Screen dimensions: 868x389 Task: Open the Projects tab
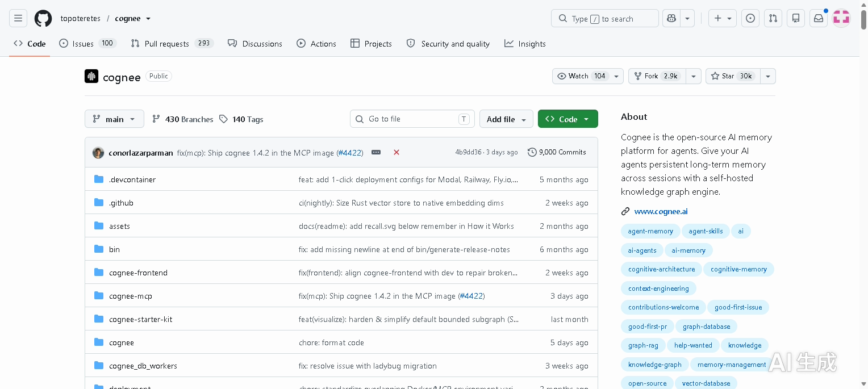371,44
